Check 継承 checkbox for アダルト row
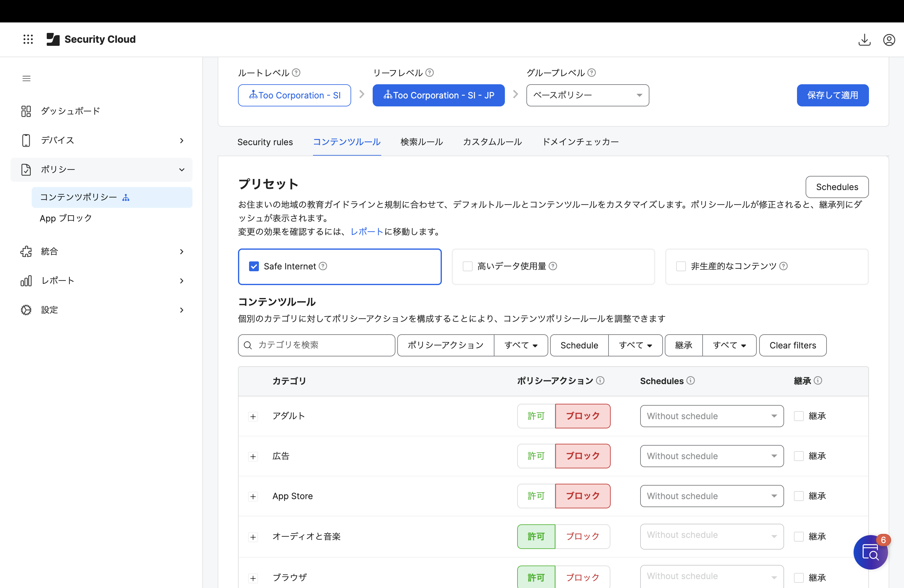 coord(799,416)
